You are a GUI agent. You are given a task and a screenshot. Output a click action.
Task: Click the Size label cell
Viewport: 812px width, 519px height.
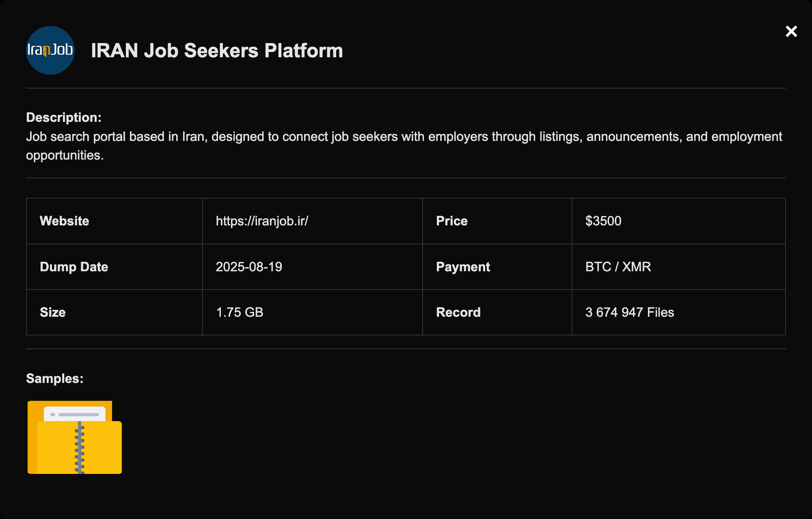[53, 312]
